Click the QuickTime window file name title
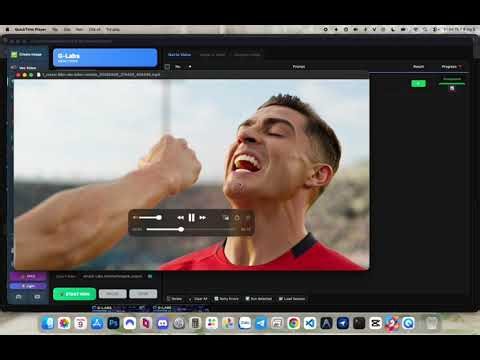The width and height of the screenshot is (480, 360). click(101, 75)
